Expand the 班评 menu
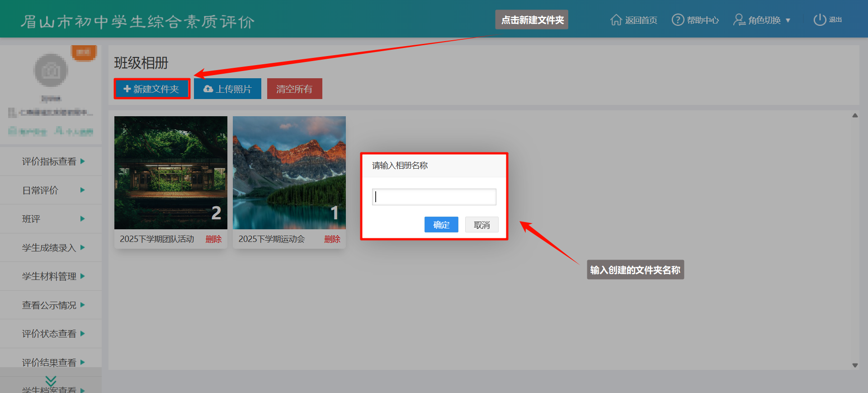Viewport: 868px width, 393px height. pyautogui.click(x=51, y=219)
